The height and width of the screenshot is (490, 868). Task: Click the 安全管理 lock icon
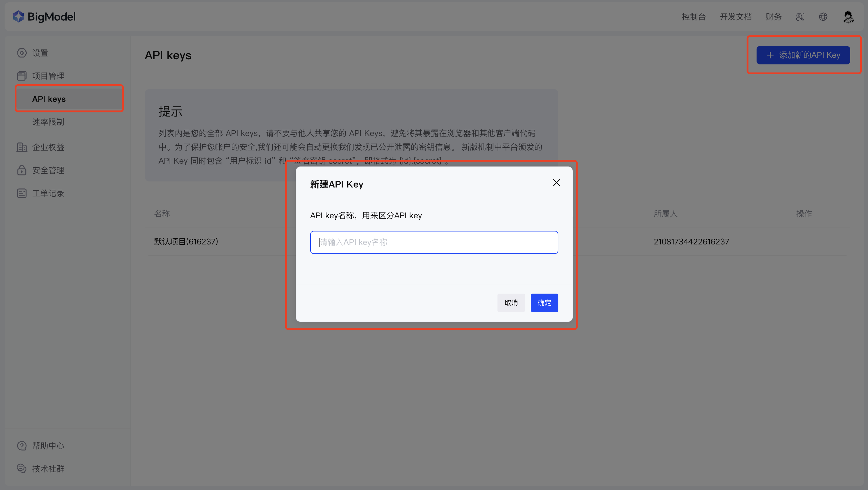coord(22,170)
